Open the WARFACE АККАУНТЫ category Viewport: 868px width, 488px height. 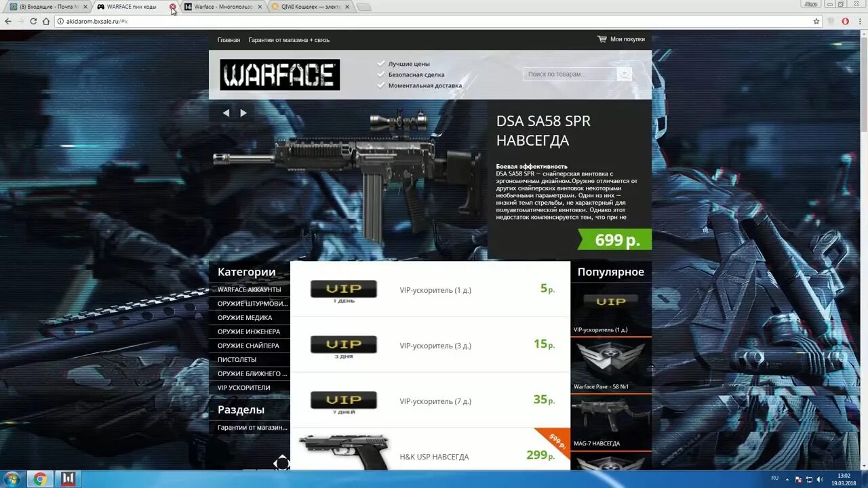point(249,289)
